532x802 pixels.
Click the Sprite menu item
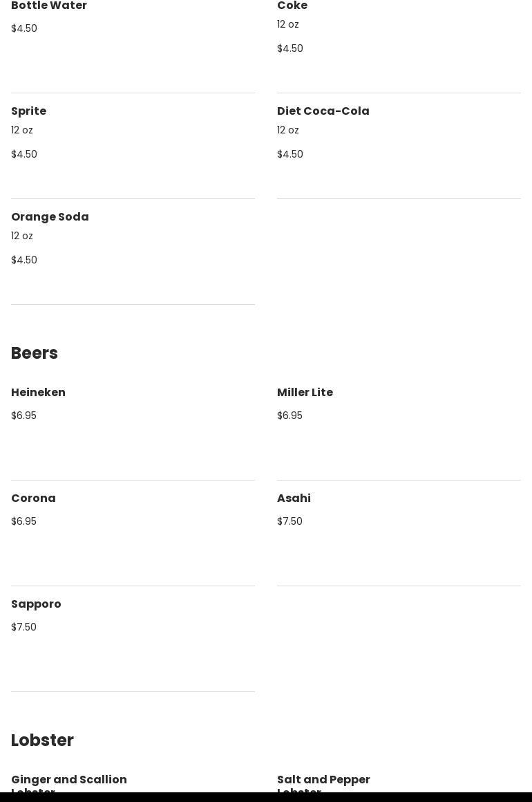29,111
